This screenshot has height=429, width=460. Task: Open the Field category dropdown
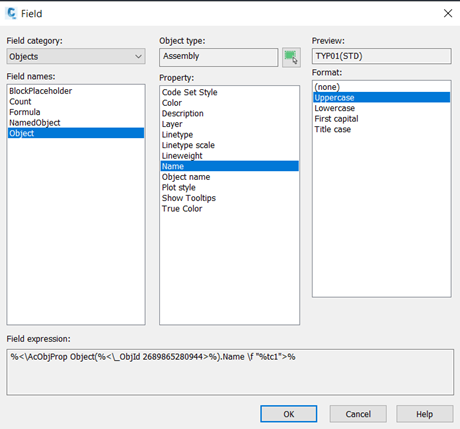[76, 56]
